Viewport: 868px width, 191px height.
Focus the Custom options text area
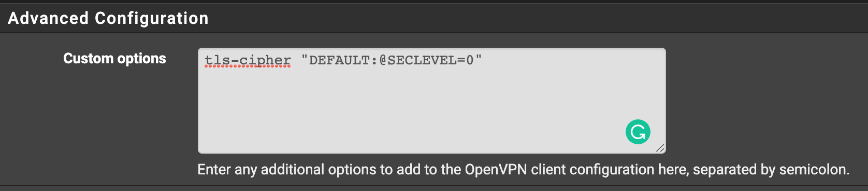pyautogui.click(x=431, y=101)
